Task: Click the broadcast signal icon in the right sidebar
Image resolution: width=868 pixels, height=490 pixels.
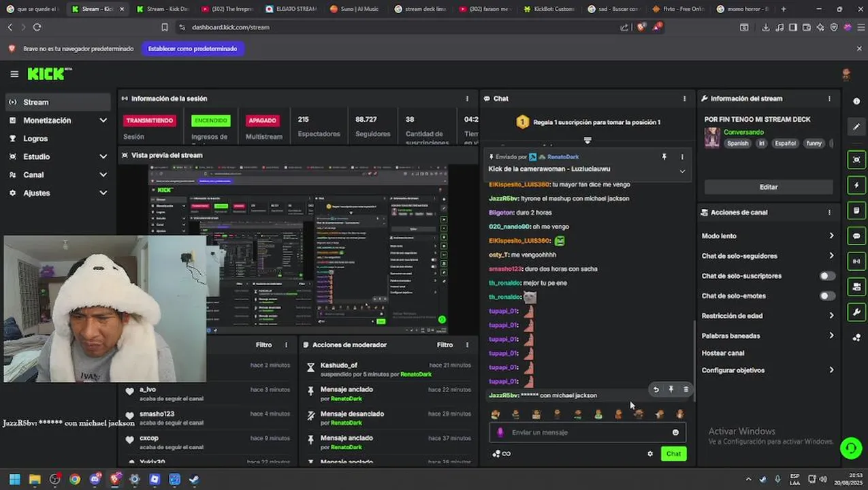Action: tap(856, 261)
